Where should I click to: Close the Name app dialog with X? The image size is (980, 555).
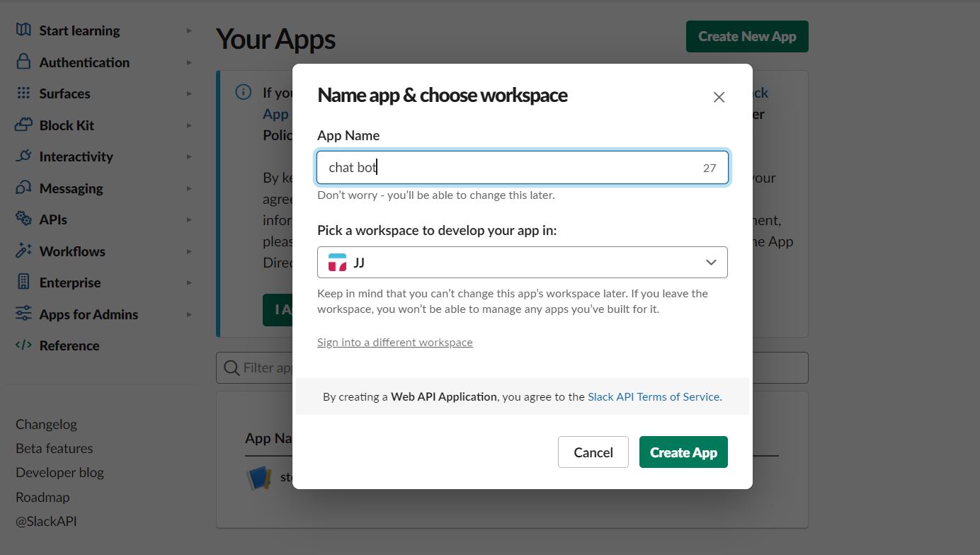719,98
